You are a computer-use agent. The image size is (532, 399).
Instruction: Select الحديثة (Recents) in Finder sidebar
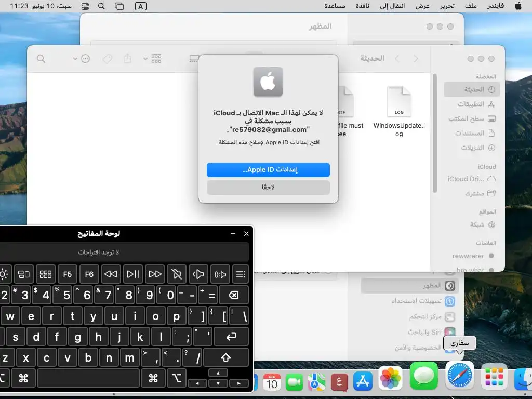click(x=472, y=89)
